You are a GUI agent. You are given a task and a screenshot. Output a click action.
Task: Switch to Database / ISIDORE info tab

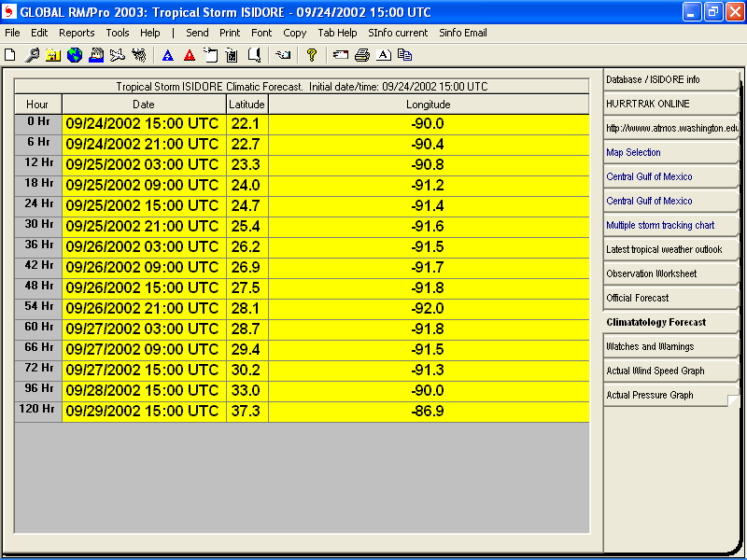click(x=670, y=79)
